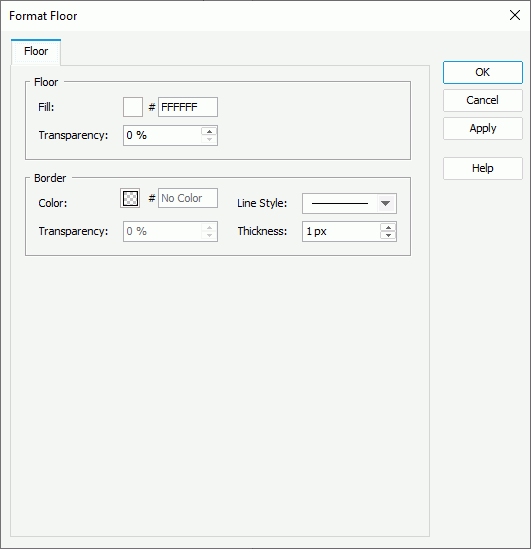Screen dimensions: 531x549
Task: Click the Cancel button
Action: pyautogui.click(x=483, y=100)
